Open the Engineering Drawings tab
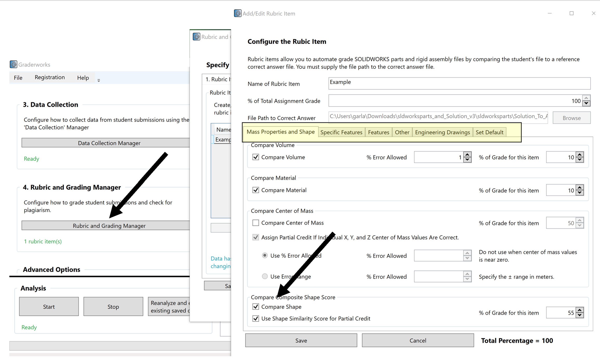The image size is (600, 364). pos(442,132)
